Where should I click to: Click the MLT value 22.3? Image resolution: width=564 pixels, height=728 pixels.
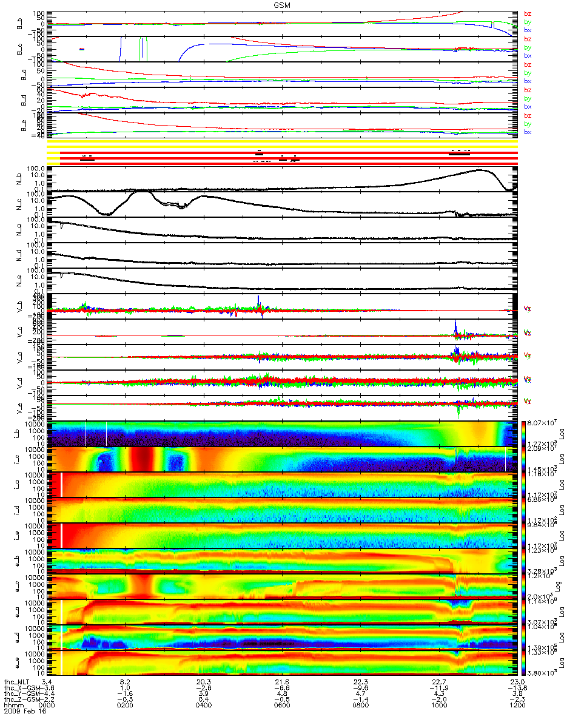tap(361, 683)
